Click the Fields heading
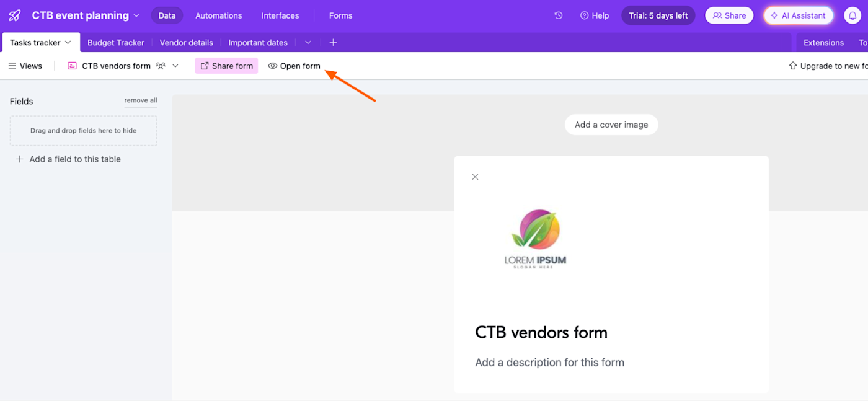The height and width of the screenshot is (401, 868). click(22, 101)
